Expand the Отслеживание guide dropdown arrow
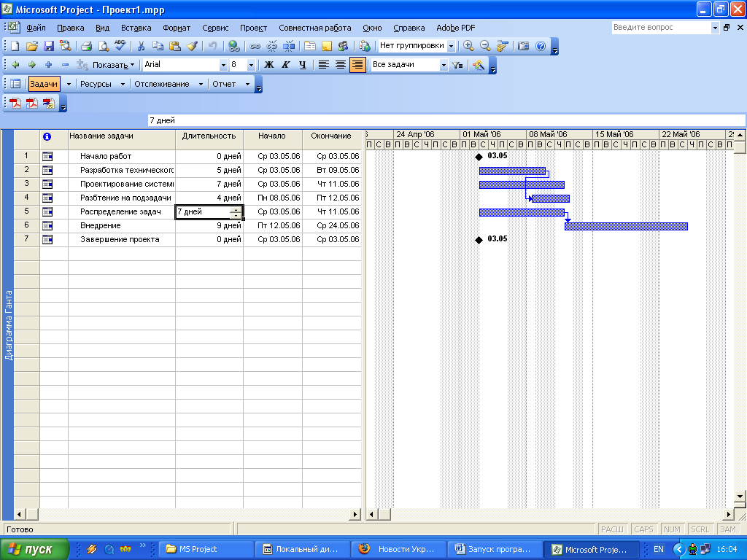This screenshot has height=560, width=747. coord(201,85)
